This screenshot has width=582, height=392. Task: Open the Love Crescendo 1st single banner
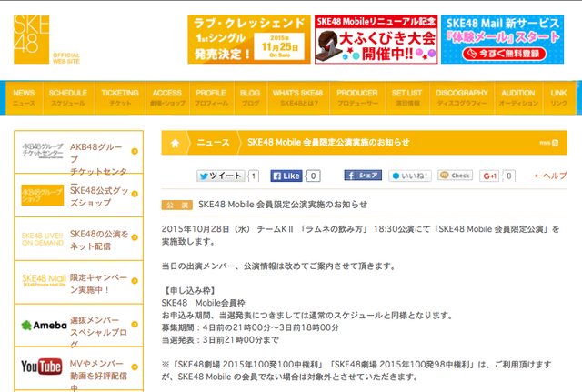tap(249, 39)
